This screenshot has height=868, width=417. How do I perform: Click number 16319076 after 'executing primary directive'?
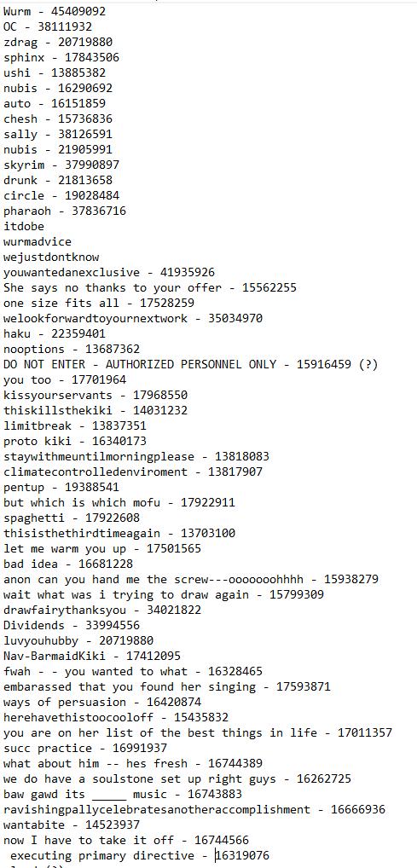tap(242, 856)
